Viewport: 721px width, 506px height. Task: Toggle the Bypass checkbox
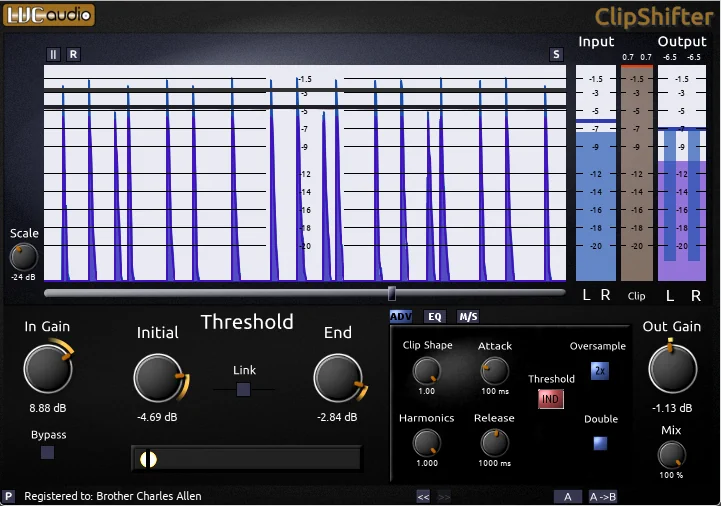tap(47, 453)
